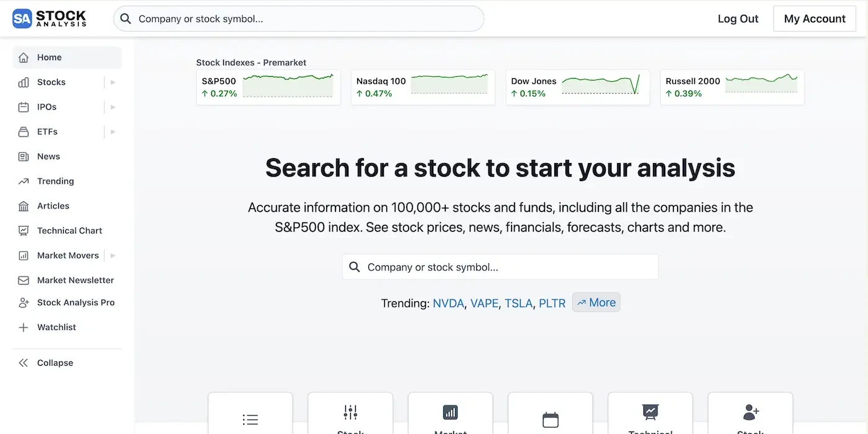Image resolution: width=868 pixels, height=434 pixels.
Task: Click the Market Movers chart icon in sidebar
Action: point(24,255)
